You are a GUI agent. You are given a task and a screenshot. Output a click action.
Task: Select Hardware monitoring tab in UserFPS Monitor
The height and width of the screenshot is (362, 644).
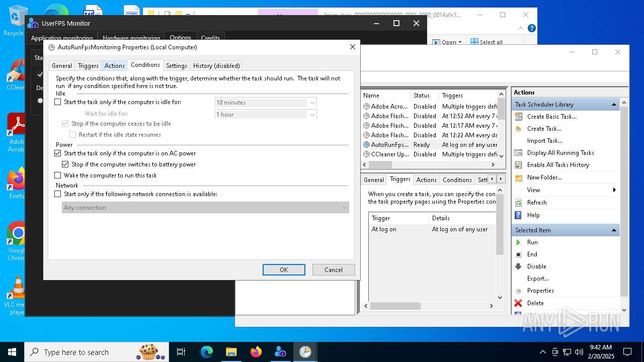pos(131,38)
